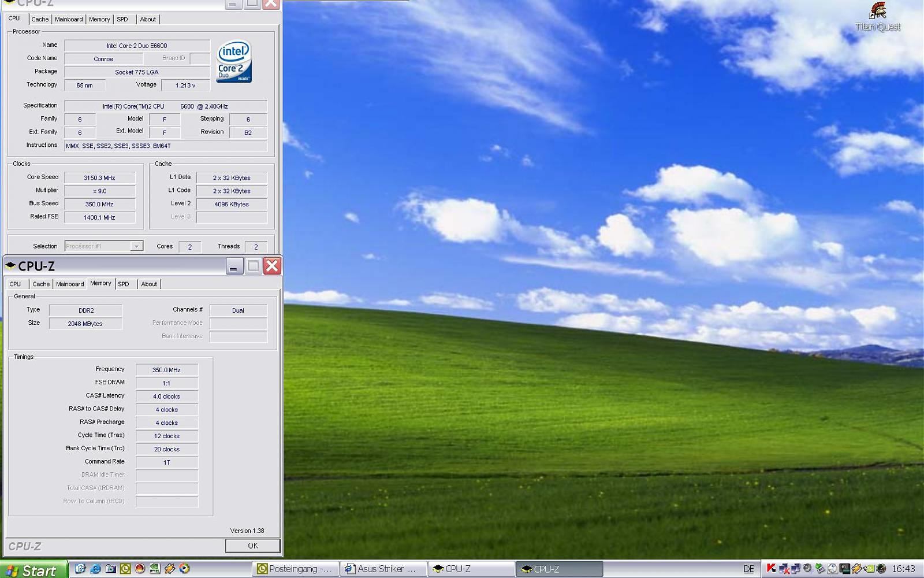Click the FSB:DRAM 1:1 value
Image resolution: width=924 pixels, height=578 pixels.
pyautogui.click(x=166, y=383)
